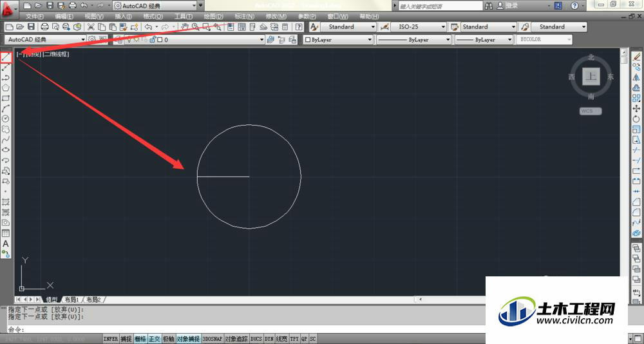Open the 修改(M) menu
Viewport: 644px width, 344px height.
click(276, 17)
